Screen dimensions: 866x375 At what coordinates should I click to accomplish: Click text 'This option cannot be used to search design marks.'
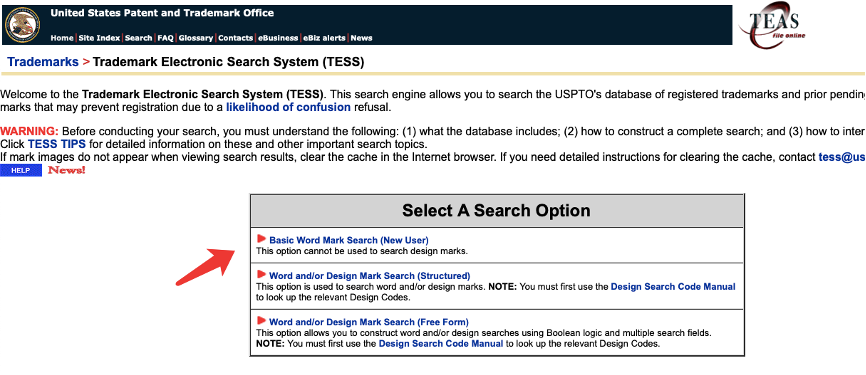(x=362, y=251)
